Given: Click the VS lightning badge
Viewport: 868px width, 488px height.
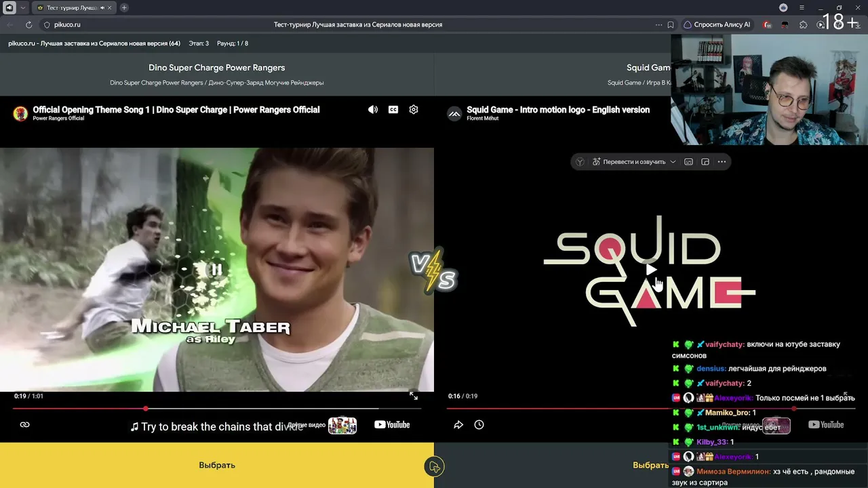Looking at the screenshot, I should pos(433,271).
